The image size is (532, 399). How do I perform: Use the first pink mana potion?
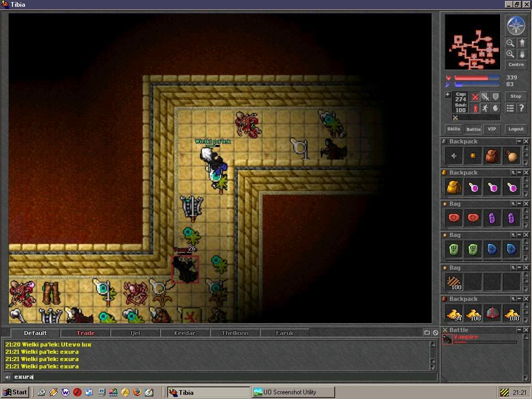click(x=473, y=187)
